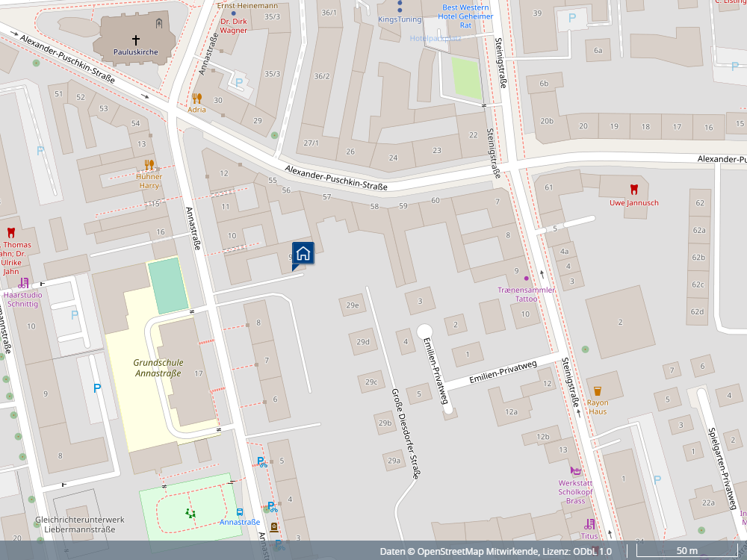This screenshot has height=560, width=747.
Task: Click the Best Western Hotel Geheimer Rat label
Action: [465, 16]
